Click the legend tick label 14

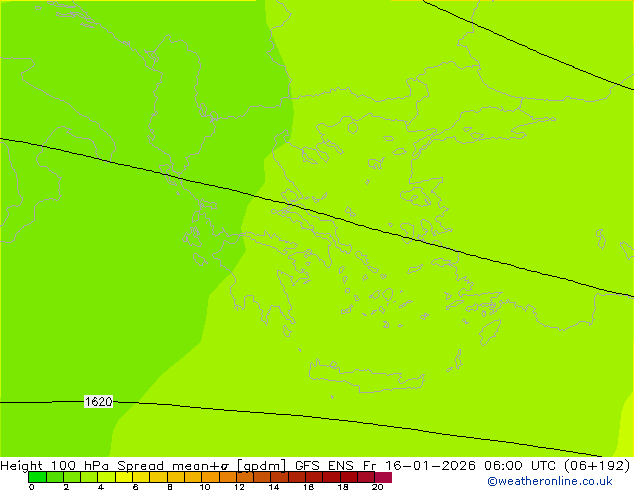tap(274, 487)
